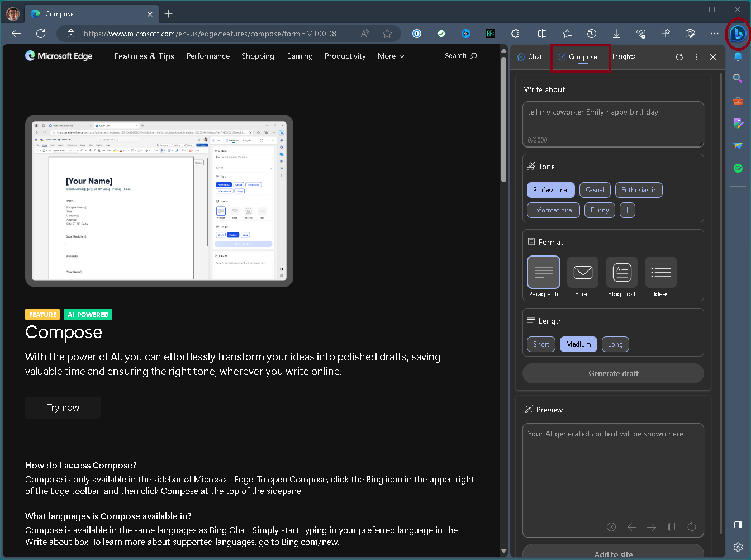Open the sidebar Designer icon
This screenshot has height=560, width=751.
tap(738, 123)
